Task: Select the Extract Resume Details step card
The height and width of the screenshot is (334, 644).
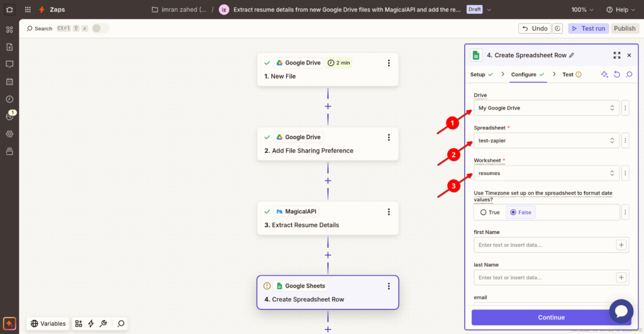Action: coord(328,218)
